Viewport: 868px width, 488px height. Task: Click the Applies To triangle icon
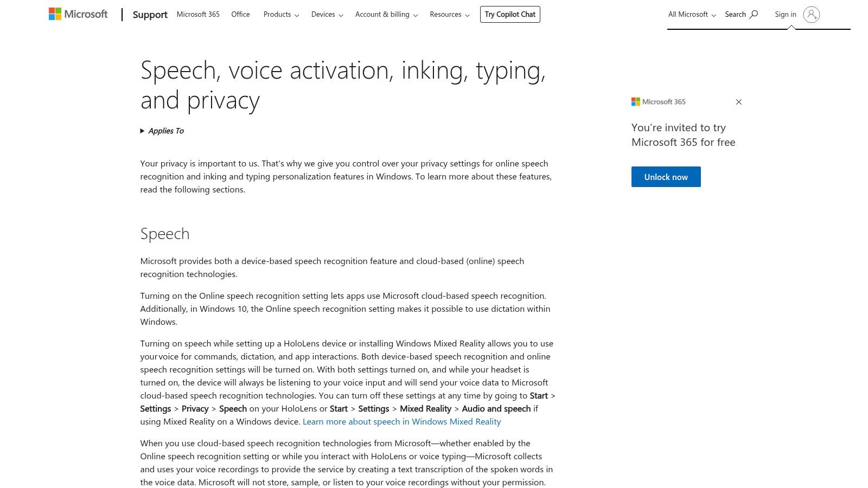pyautogui.click(x=143, y=131)
